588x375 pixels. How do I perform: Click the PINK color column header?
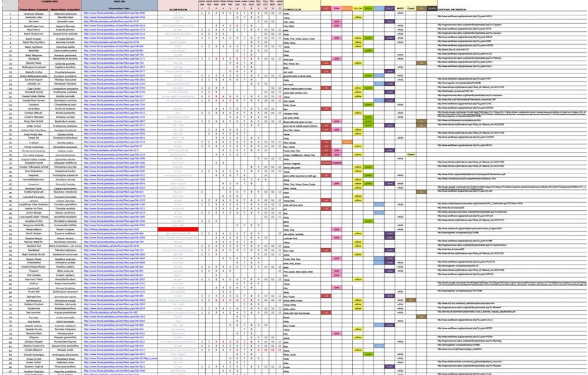(336, 8)
